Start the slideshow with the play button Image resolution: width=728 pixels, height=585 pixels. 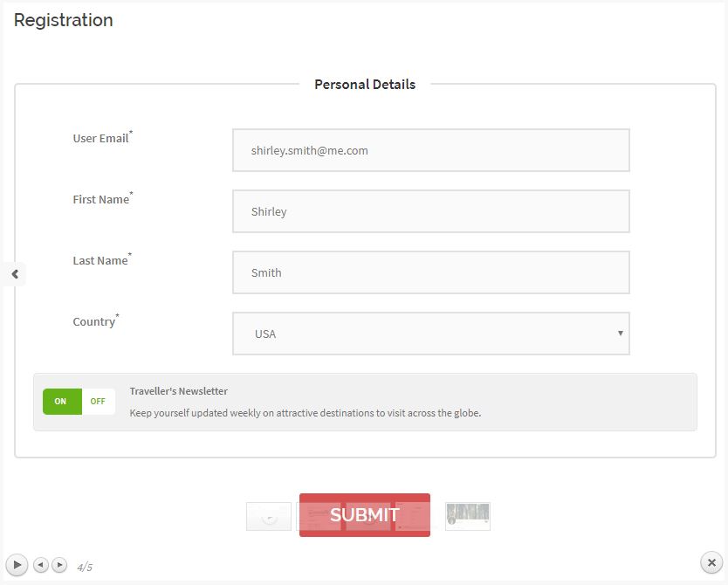(x=17, y=565)
